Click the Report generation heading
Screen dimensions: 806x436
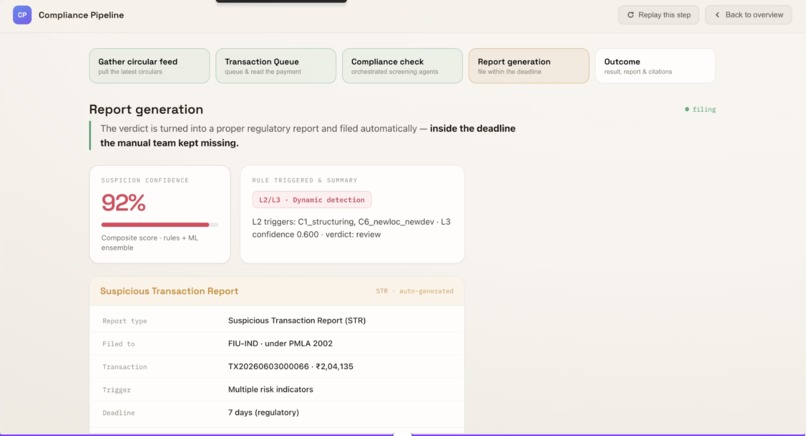pyautogui.click(x=146, y=110)
